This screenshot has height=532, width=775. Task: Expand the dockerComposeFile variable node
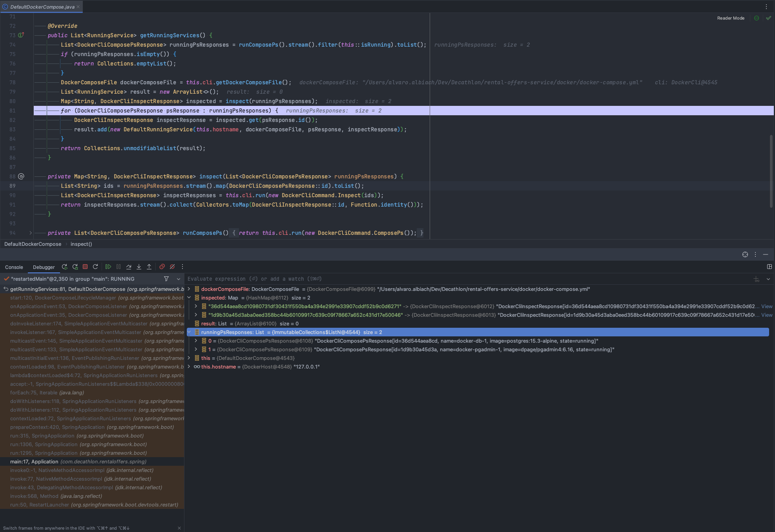click(189, 289)
